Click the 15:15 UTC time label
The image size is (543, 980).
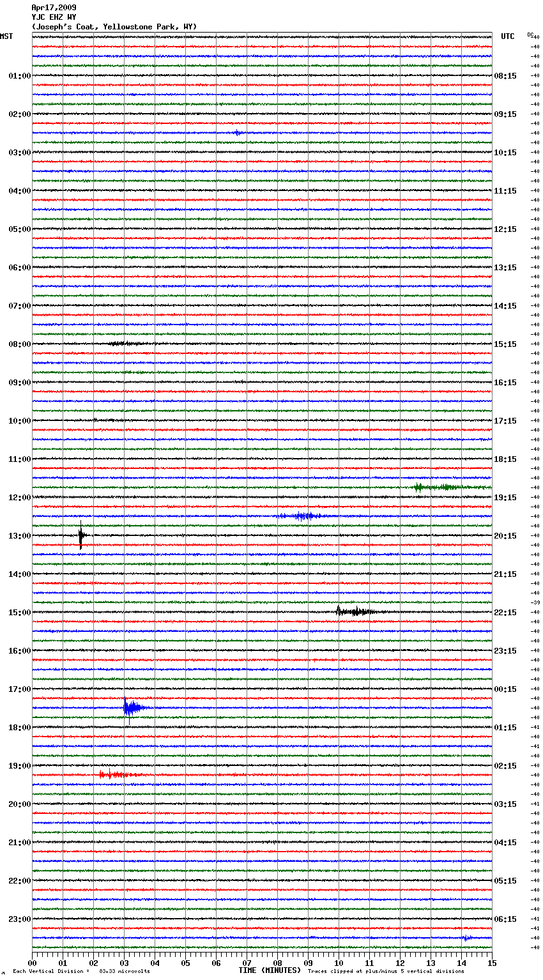[x=505, y=344]
